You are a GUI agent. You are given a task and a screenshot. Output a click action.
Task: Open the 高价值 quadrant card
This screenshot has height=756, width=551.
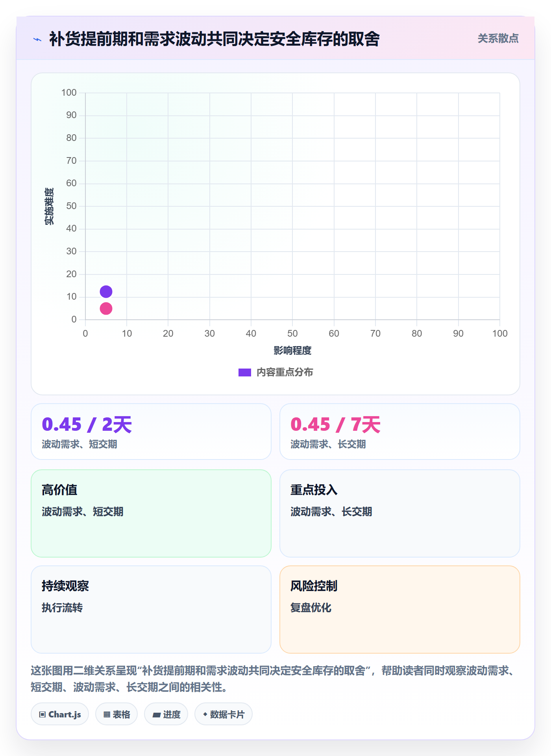[x=151, y=513]
